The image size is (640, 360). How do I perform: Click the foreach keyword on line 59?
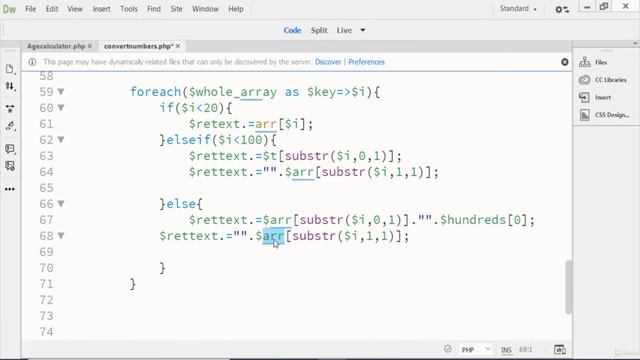coord(156,92)
